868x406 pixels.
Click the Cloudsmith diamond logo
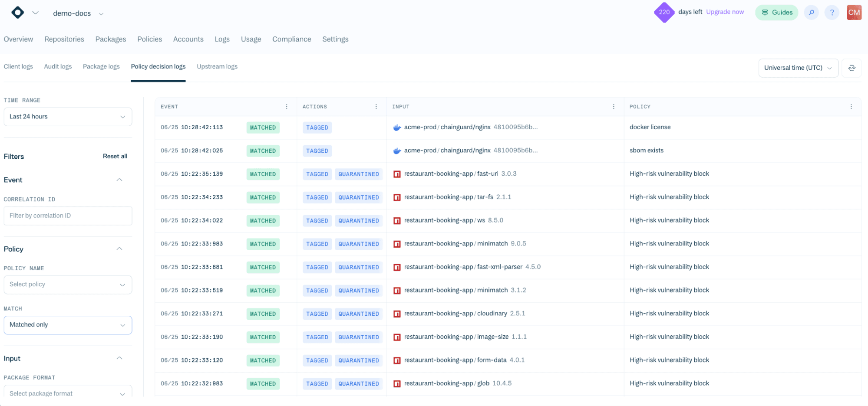17,13
